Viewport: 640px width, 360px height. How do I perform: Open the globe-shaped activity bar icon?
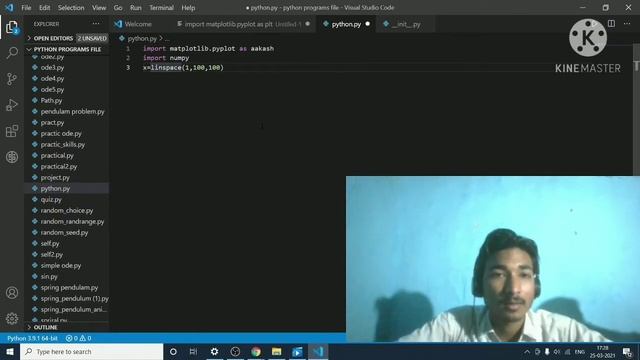[12, 157]
